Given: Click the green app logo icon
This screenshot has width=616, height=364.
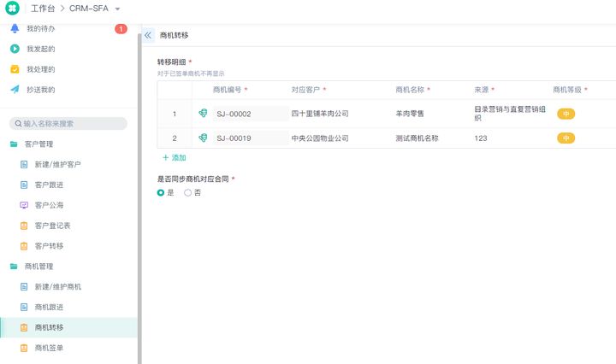Looking at the screenshot, I should (12, 8).
